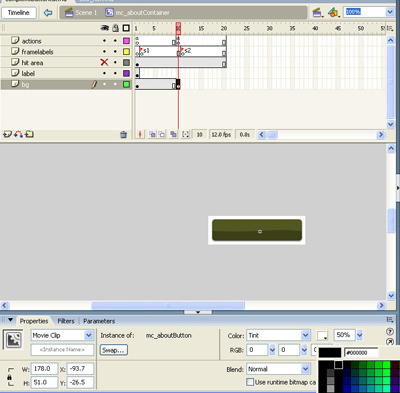Click the Timeline toggle button
The height and width of the screenshot is (393, 400).
pos(19,13)
